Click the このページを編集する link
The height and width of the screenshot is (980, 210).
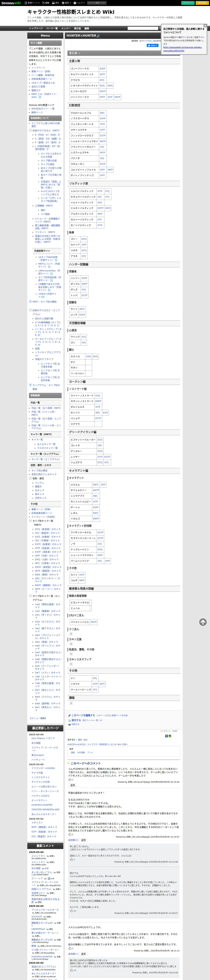tap(83, 715)
